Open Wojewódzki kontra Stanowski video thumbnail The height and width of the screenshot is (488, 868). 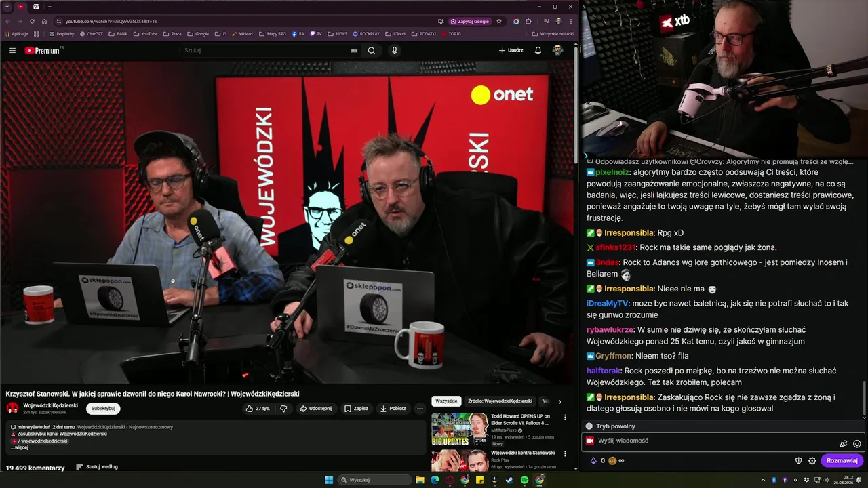460,460
